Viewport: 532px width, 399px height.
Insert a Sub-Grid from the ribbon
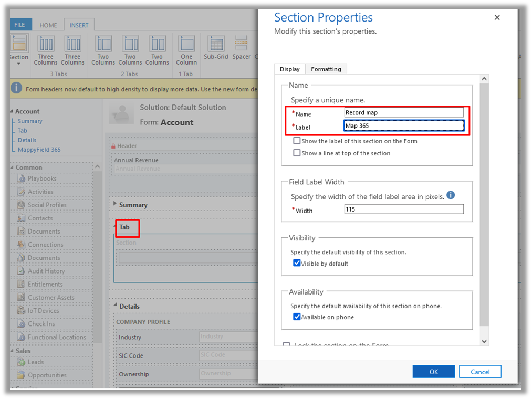(x=216, y=48)
